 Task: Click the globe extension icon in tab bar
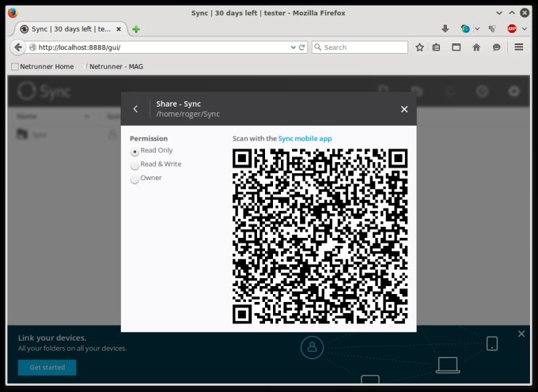pos(465,28)
